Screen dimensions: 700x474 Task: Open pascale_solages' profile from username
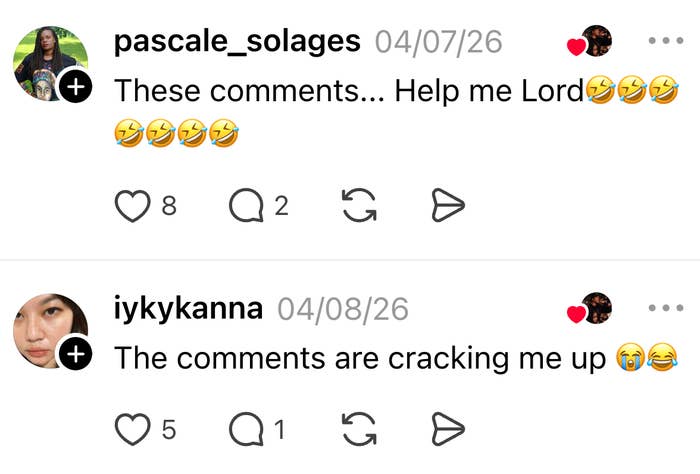[x=237, y=42]
